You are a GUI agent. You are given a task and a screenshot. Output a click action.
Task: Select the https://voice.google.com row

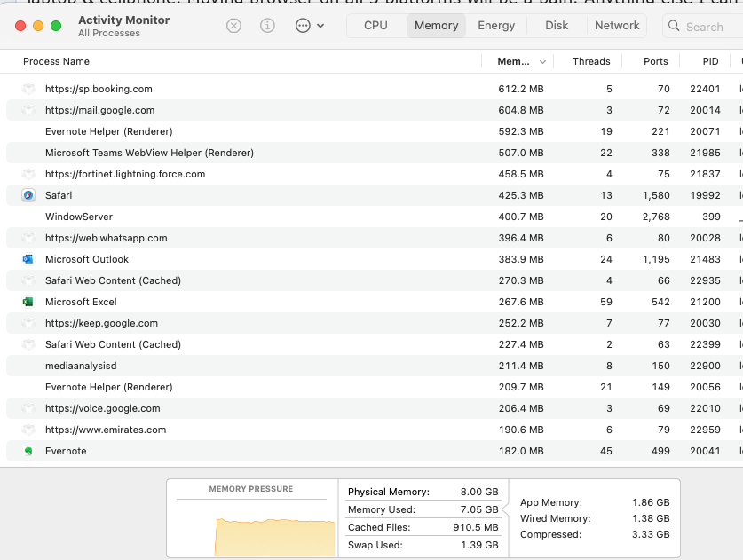[x=375, y=408]
